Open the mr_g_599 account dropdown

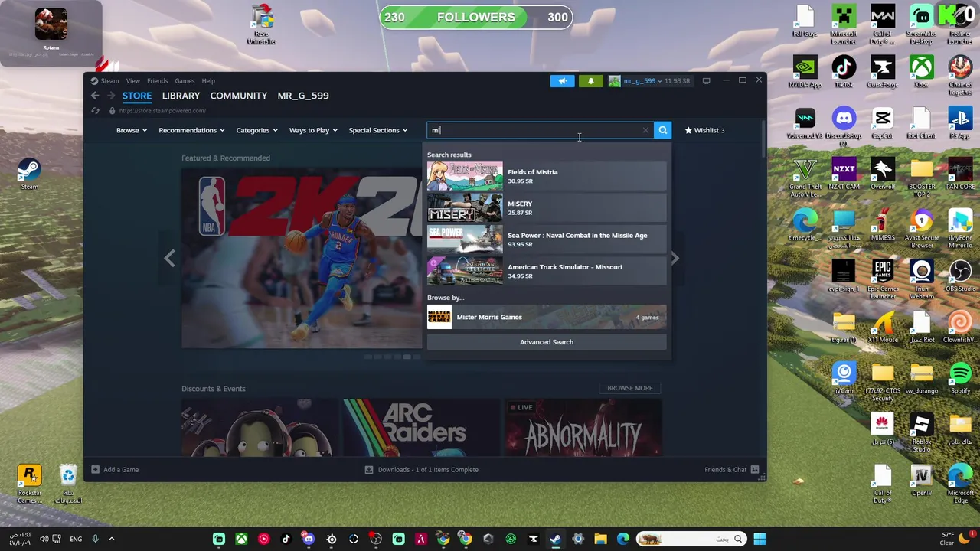pyautogui.click(x=649, y=80)
